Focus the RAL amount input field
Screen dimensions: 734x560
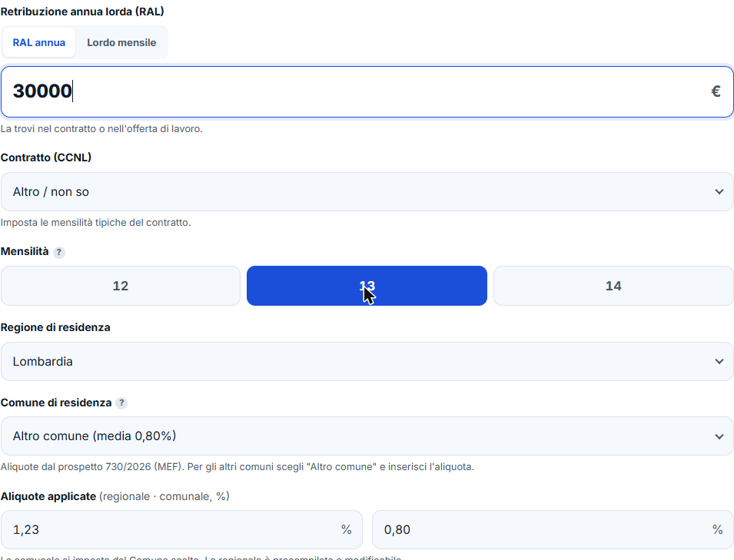pos(367,91)
